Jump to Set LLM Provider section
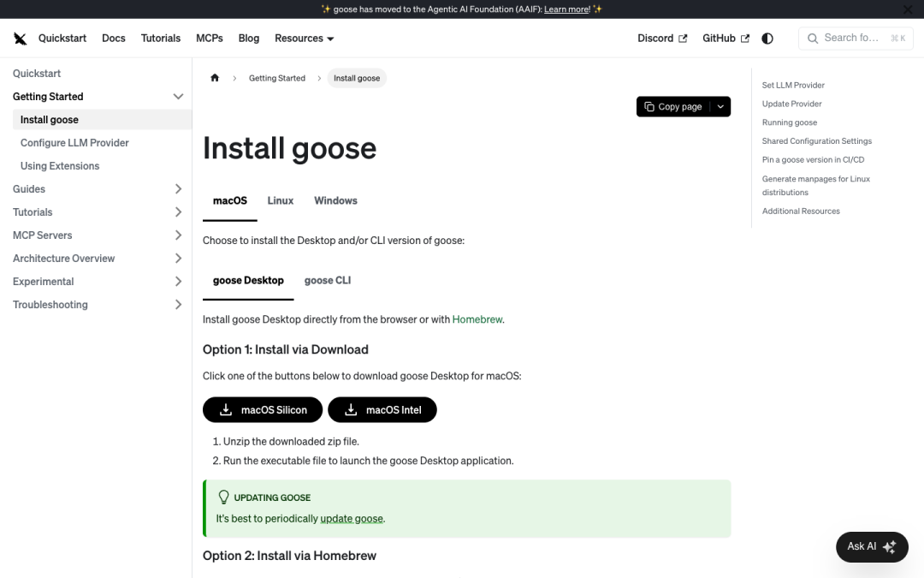The height and width of the screenshot is (578, 924). point(793,85)
